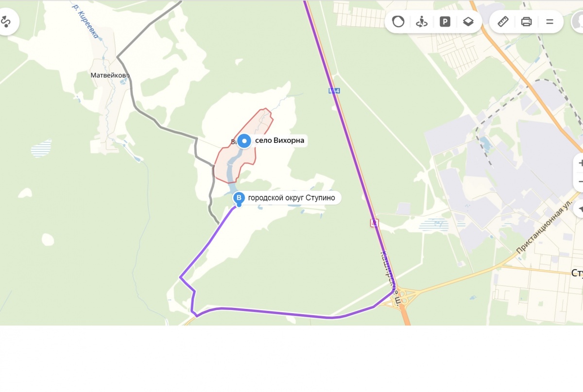Enable street panoramas view
The width and height of the screenshot is (583, 392).
(422, 21)
